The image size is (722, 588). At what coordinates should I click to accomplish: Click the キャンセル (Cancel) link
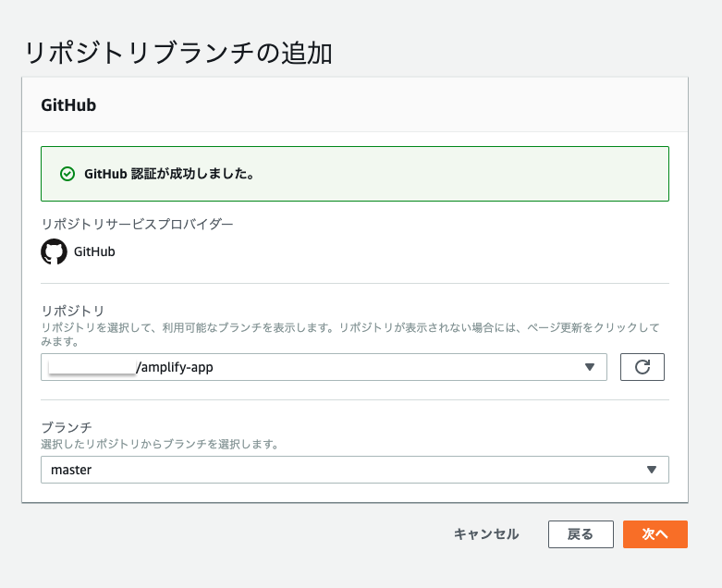pos(486,534)
